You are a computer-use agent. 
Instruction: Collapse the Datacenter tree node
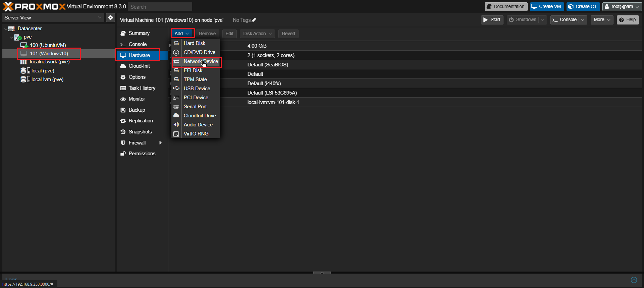coord(6,29)
